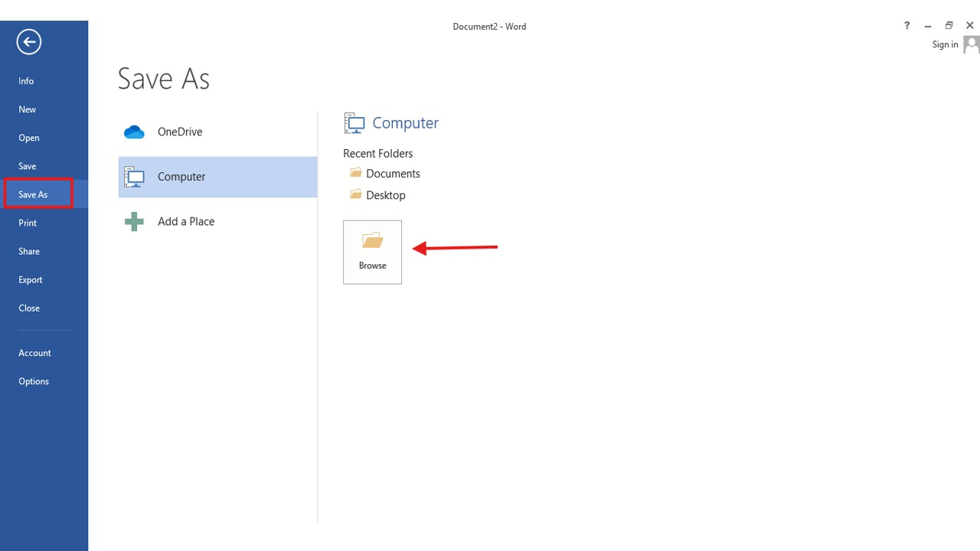980x551 pixels.
Task: Open the Info tab in sidebar
Action: pyautogui.click(x=26, y=81)
